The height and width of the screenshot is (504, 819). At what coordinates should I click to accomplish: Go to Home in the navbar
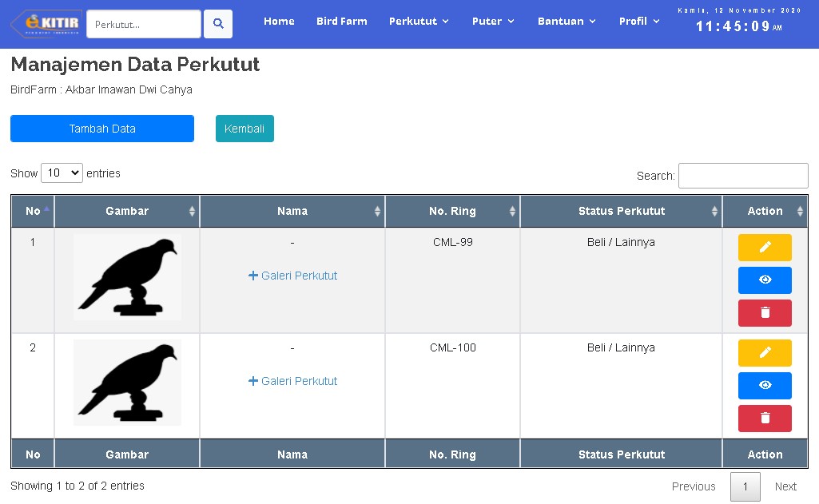279,22
